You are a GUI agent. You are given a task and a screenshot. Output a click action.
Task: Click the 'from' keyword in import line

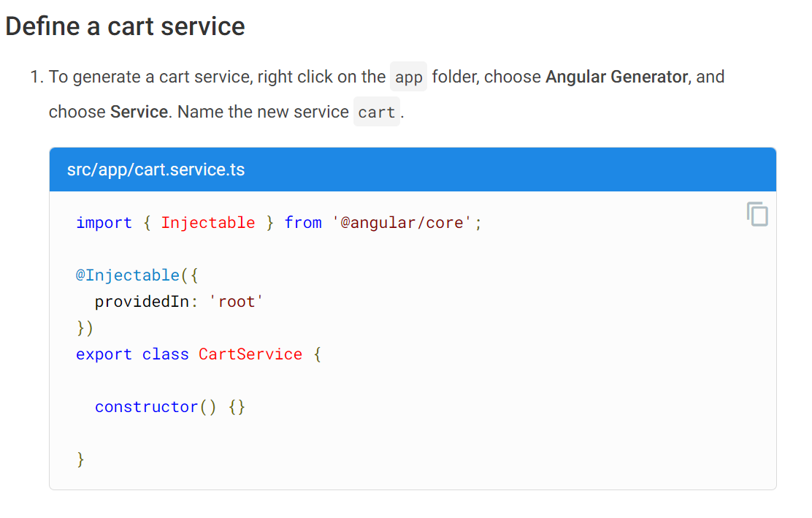point(303,223)
